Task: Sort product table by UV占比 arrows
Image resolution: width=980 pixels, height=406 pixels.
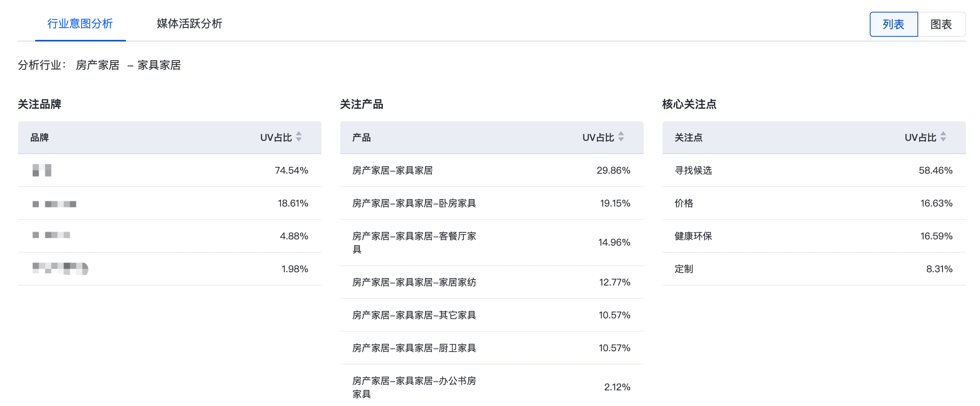Action: click(621, 137)
